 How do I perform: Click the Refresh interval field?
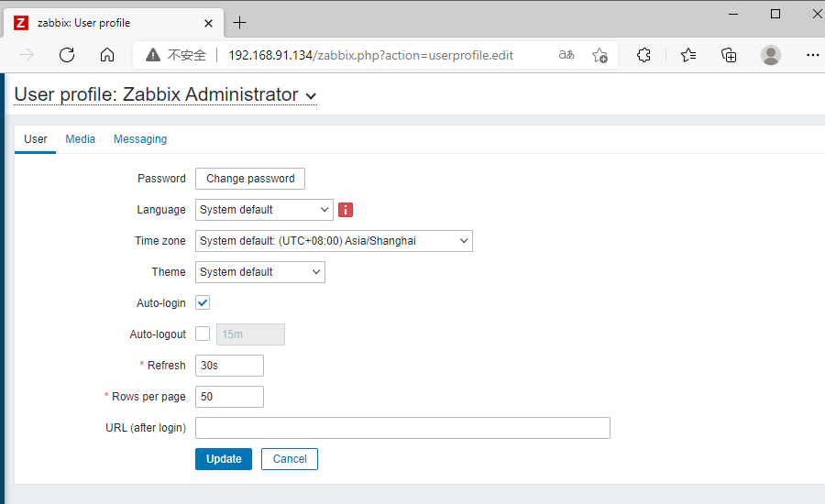pos(229,366)
